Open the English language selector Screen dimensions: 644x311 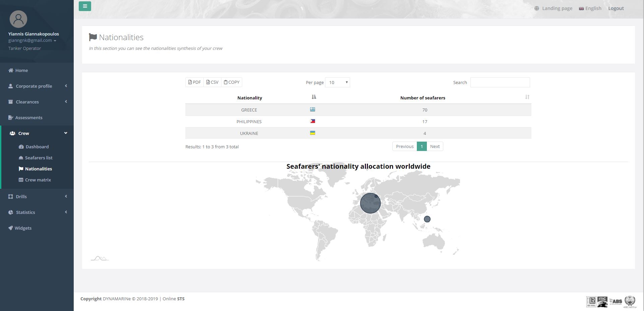[x=590, y=8]
